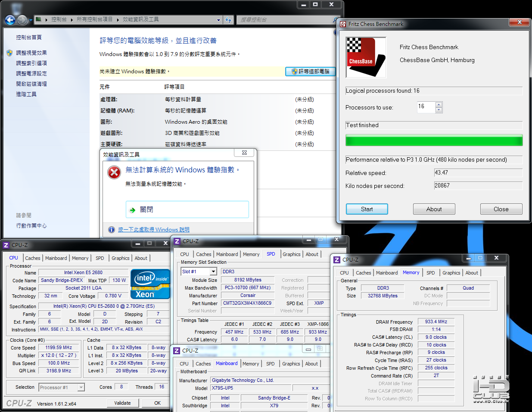Image resolution: width=532 pixels, height=412 pixels.
Task: Click the CPU-Z title icon of the Mainboard window
Action: click(x=177, y=351)
